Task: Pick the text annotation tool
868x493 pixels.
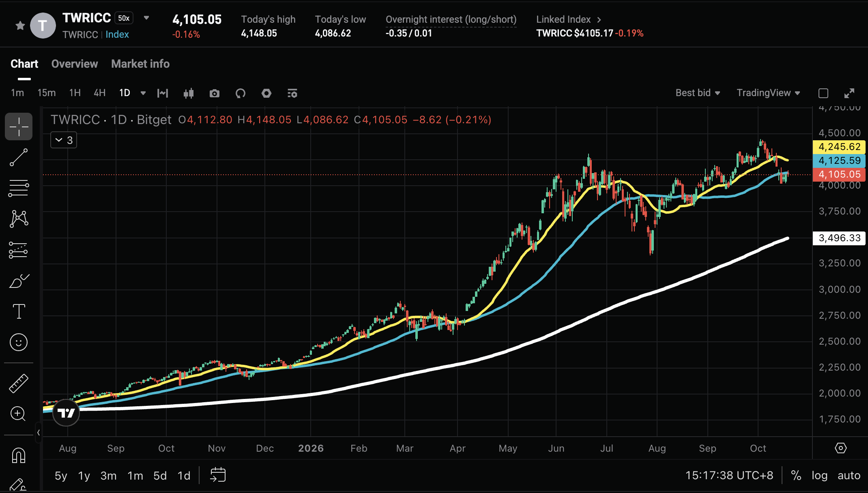Action: pos(19,311)
